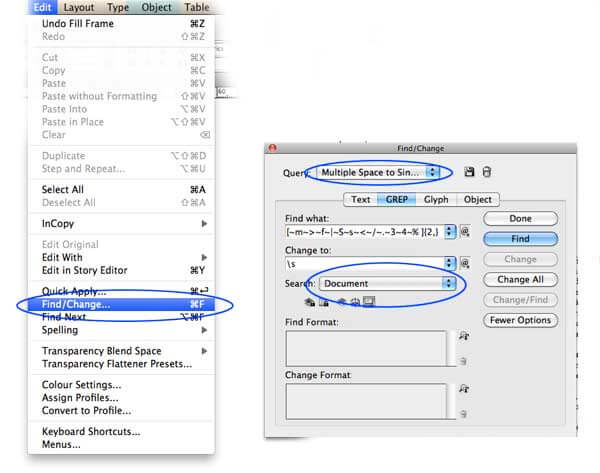Open Transparency Flattener Presets
600x473 pixels.
coord(122,364)
